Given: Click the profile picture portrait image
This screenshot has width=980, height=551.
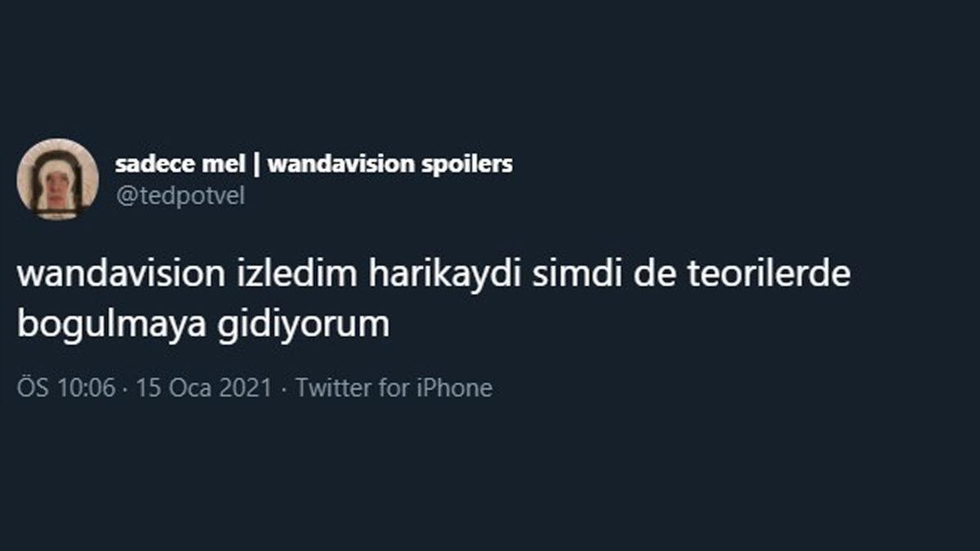Looking at the screenshot, I should [56, 176].
